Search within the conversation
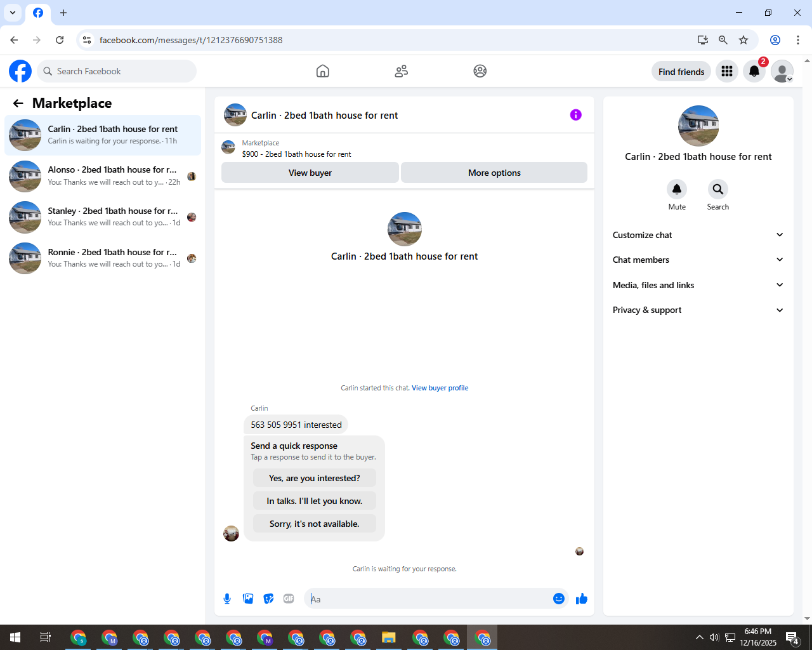The width and height of the screenshot is (812, 650). coord(717,189)
